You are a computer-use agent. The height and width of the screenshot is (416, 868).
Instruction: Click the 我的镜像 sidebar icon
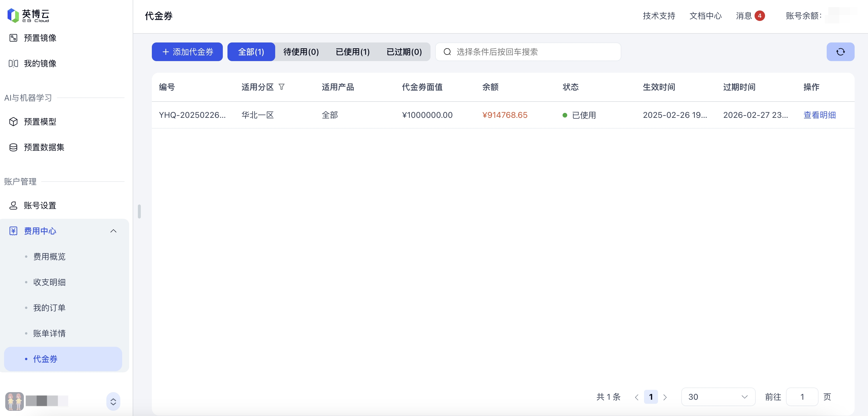point(13,63)
